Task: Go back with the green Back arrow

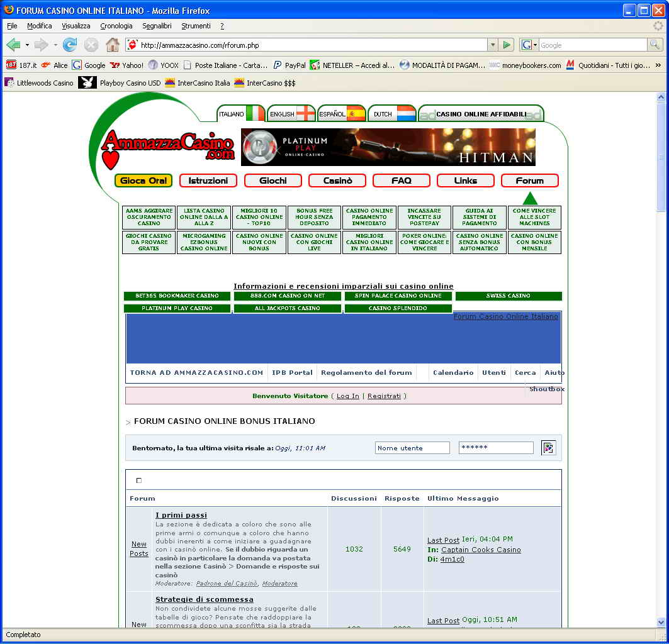Action: pyautogui.click(x=13, y=45)
